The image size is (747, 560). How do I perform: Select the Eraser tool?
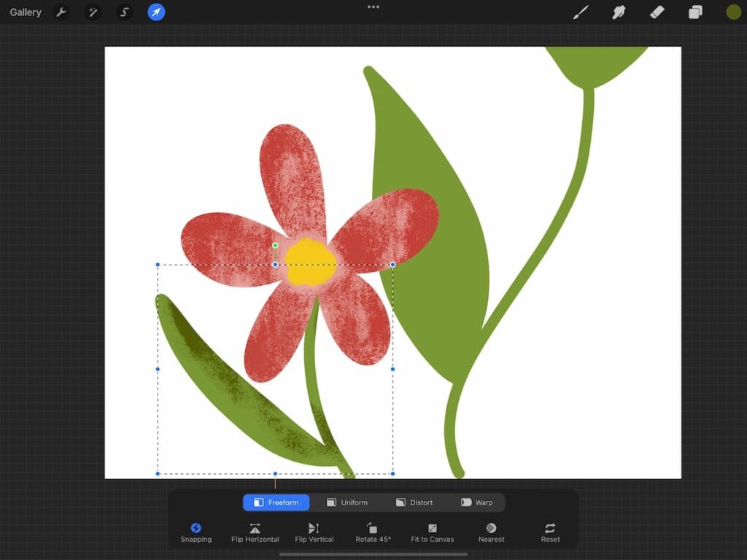pyautogui.click(x=657, y=12)
